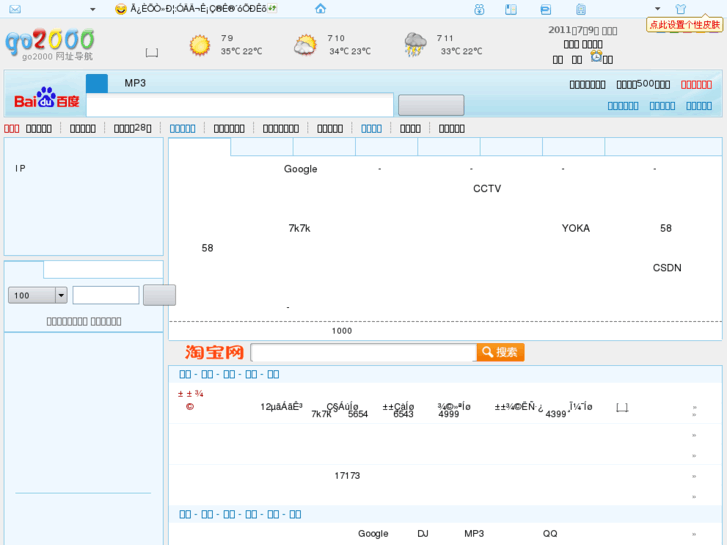Click the 4999 game site link

click(x=448, y=414)
